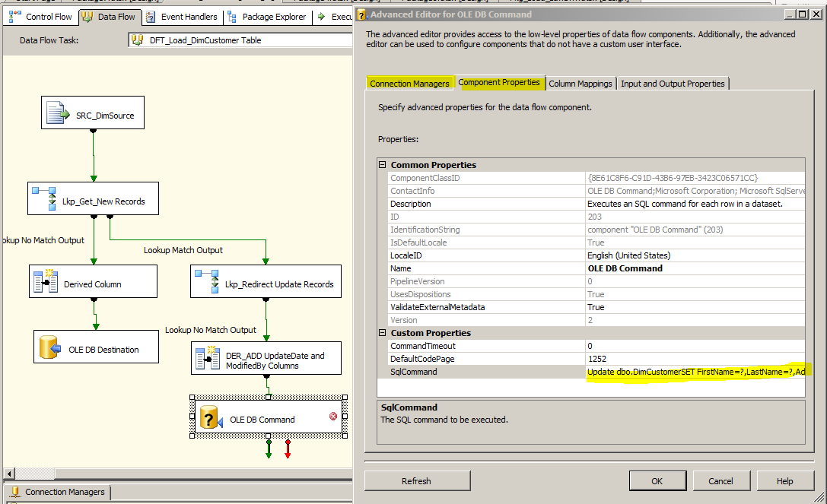Open the Column Mappings tab

tap(580, 84)
